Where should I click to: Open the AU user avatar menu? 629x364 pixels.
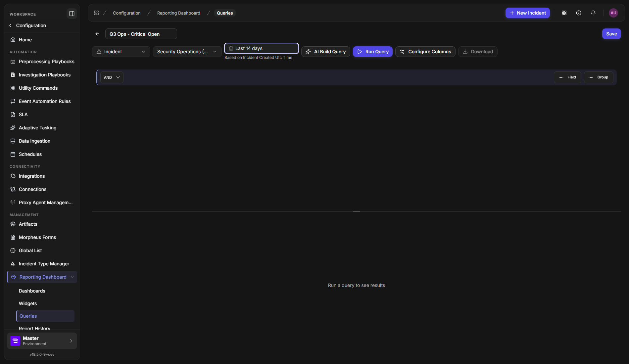point(613,13)
